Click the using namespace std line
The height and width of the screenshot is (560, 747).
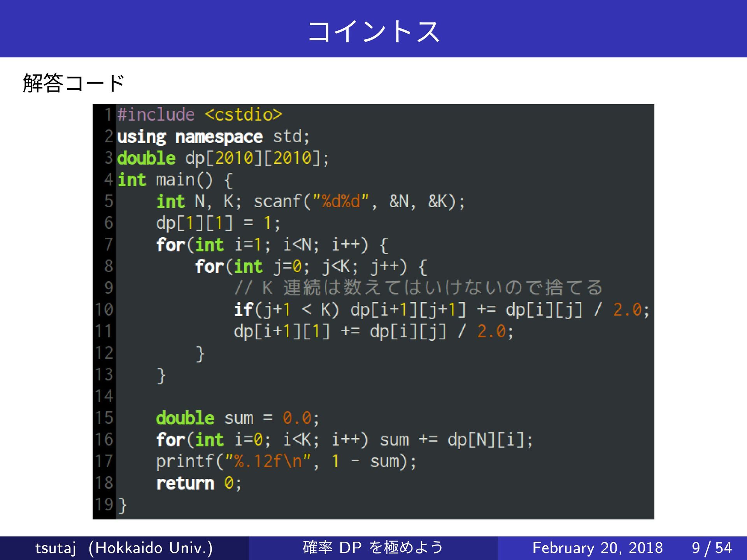tap(213, 137)
